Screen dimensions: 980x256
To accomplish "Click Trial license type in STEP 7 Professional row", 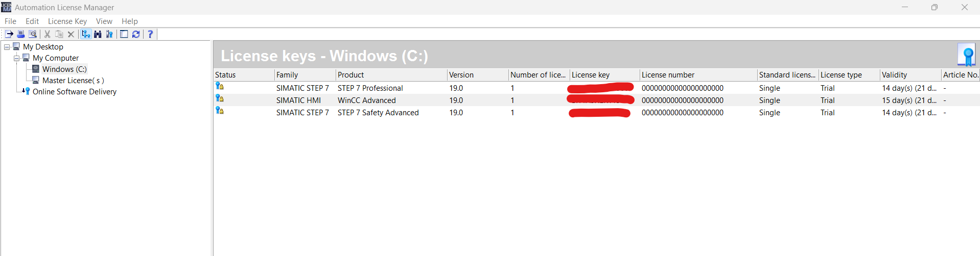I will [x=827, y=88].
